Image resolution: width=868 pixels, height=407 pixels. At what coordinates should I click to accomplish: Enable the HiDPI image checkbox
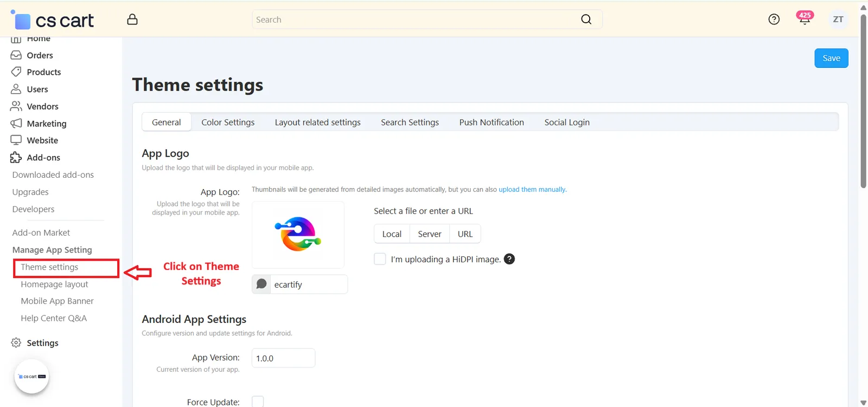(380, 259)
